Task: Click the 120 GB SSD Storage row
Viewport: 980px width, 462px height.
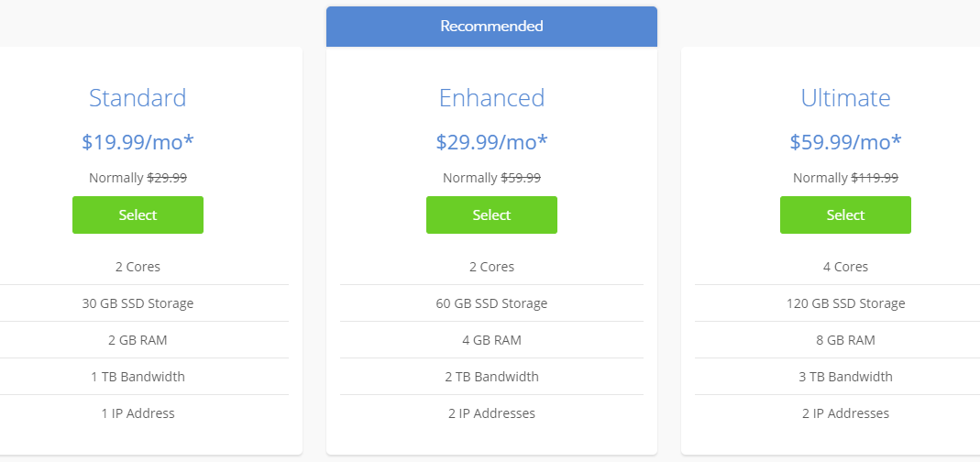Action: [845, 303]
